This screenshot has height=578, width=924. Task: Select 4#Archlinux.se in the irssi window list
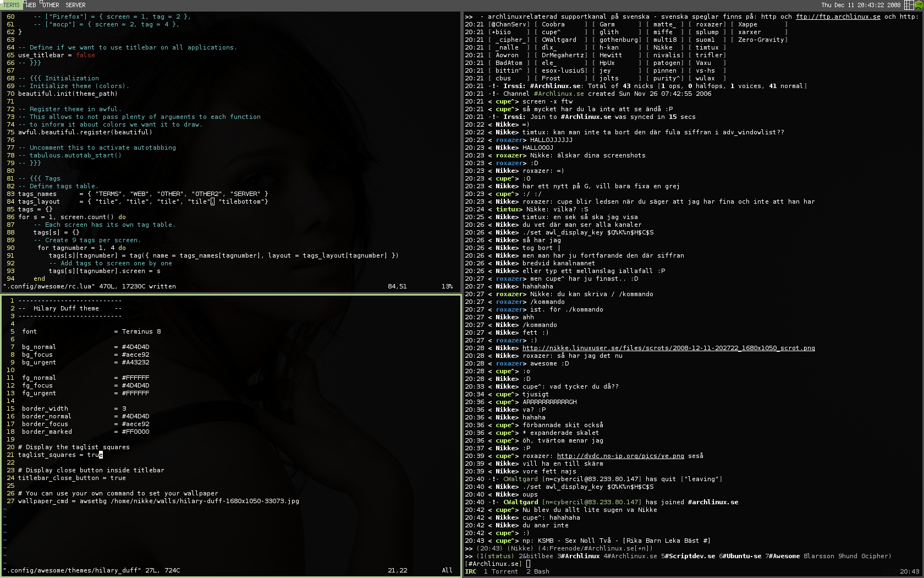pyautogui.click(x=630, y=556)
